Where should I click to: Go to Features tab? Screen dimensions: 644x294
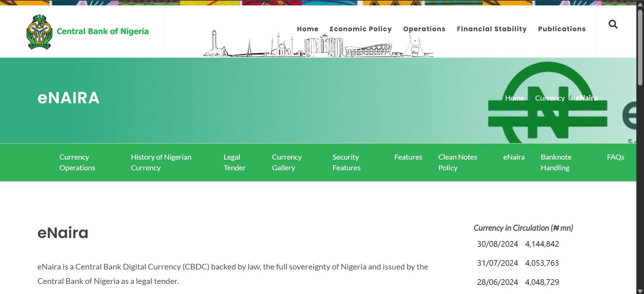pyautogui.click(x=408, y=157)
